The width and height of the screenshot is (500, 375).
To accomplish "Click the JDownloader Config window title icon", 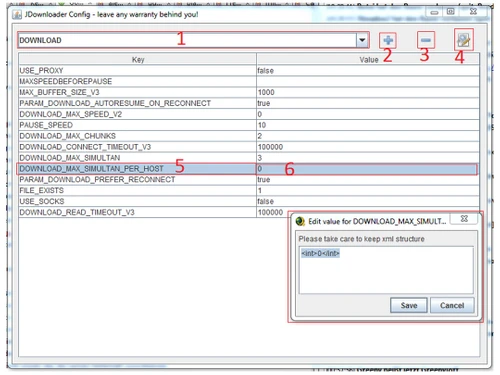I will click(17, 15).
